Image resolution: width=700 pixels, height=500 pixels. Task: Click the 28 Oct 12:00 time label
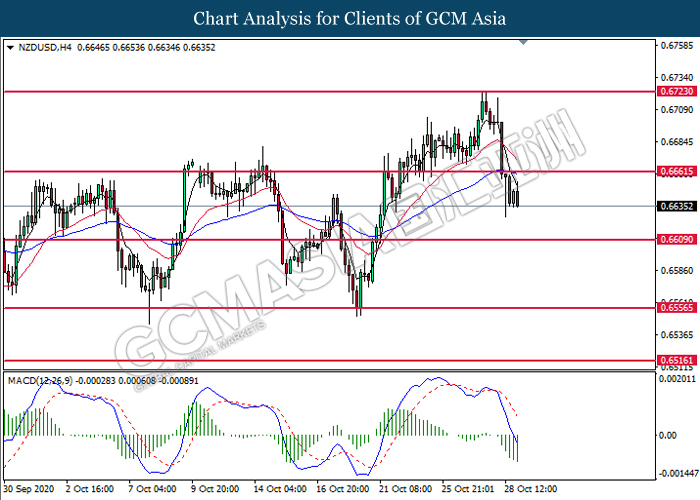(x=530, y=489)
